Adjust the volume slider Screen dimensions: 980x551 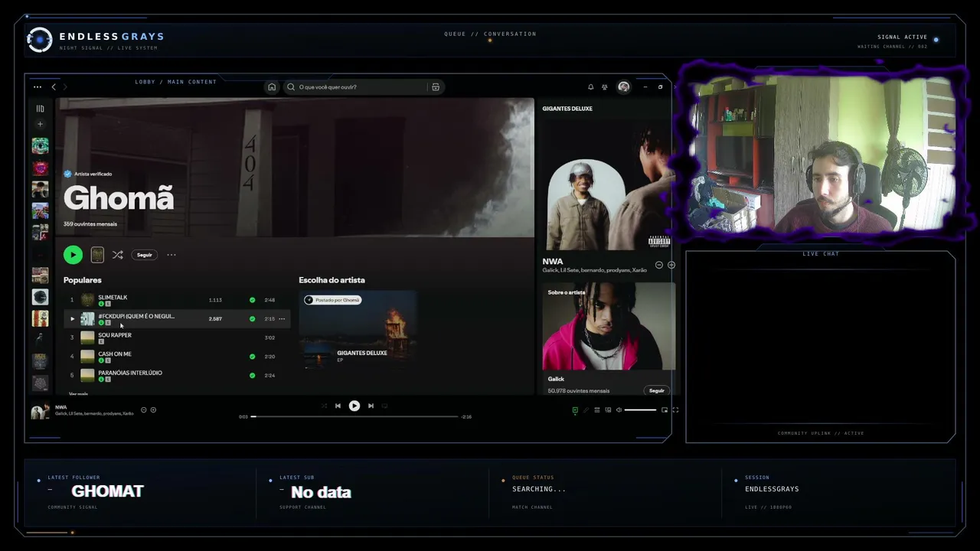640,410
